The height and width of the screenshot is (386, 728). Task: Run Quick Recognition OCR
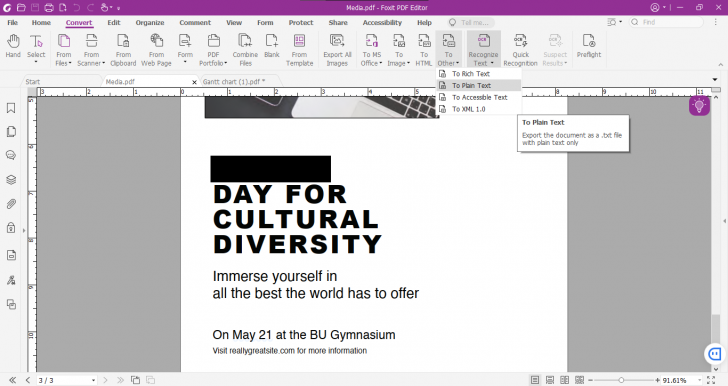tap(520, 51)
